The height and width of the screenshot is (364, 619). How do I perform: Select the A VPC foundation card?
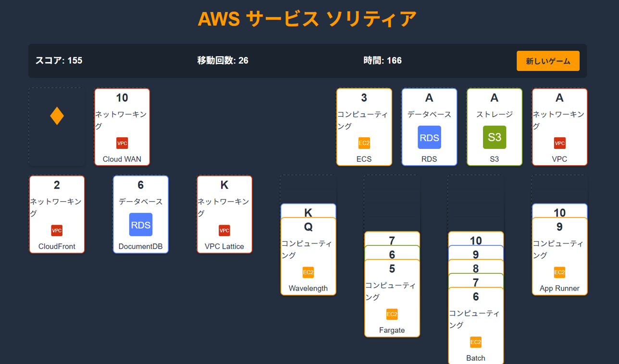pyautogui.click(x=560, y=127)
